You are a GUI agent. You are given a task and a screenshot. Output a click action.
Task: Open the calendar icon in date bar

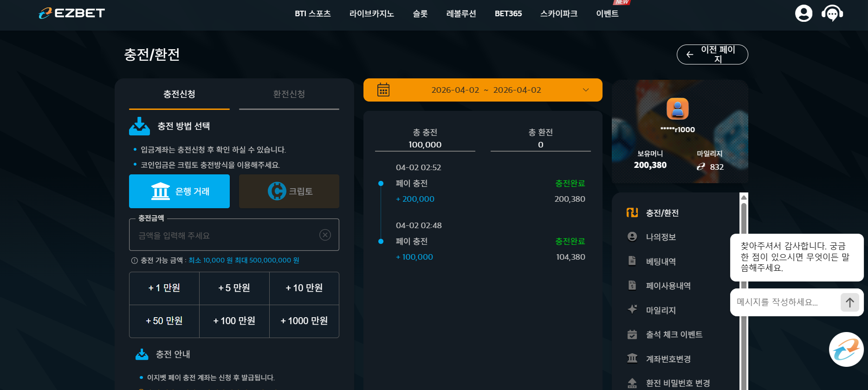383,90
